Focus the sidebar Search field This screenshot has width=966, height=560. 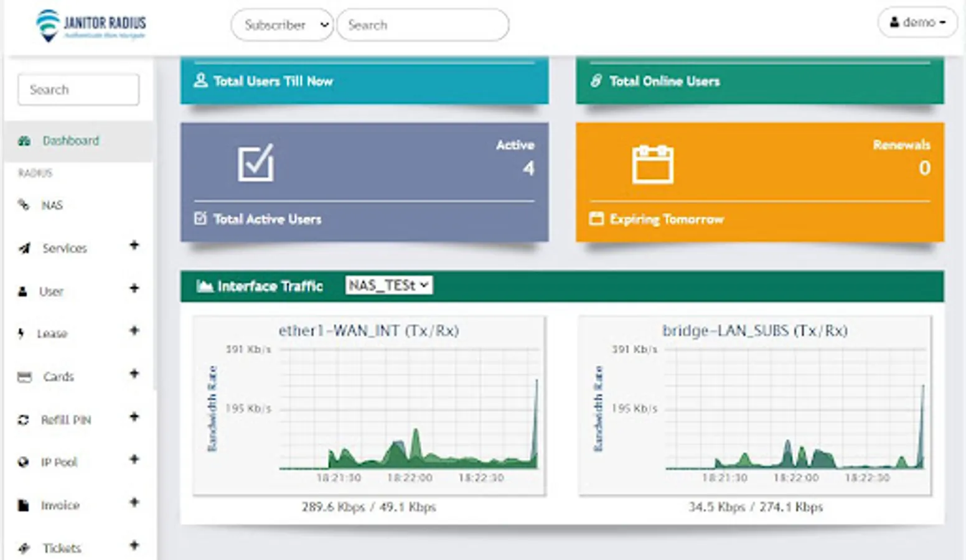[x=78, y=90]
